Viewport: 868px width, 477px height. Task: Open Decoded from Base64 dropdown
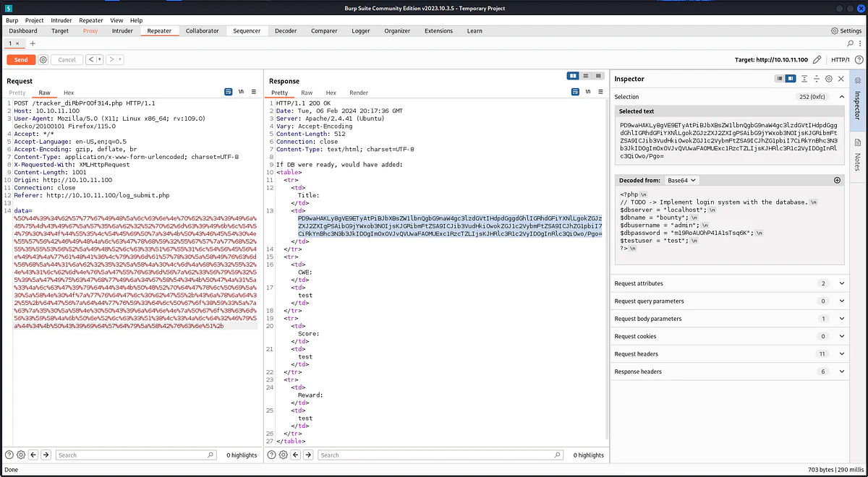click(x=681, y=180)
